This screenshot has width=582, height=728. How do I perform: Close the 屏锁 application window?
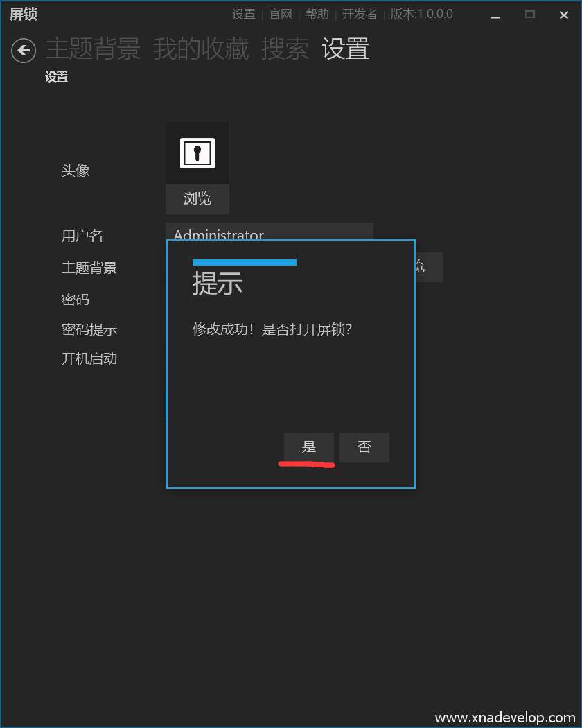click(564, 15)
